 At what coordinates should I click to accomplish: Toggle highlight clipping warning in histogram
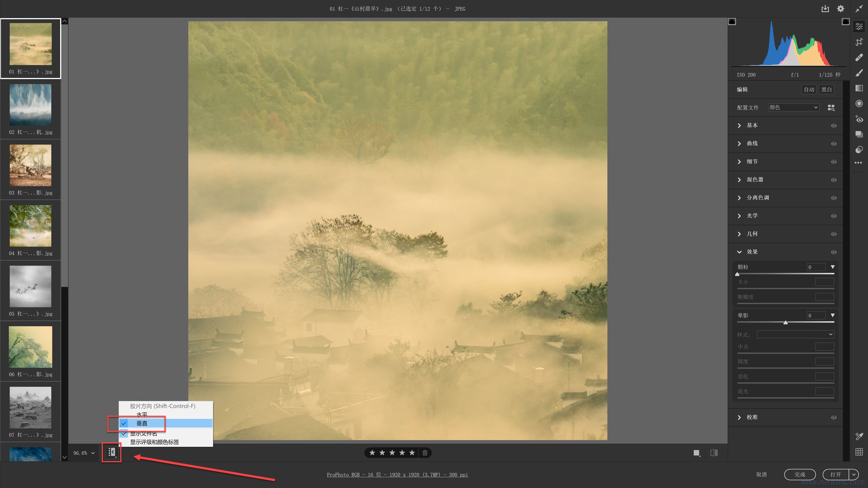tap(845, 22)
